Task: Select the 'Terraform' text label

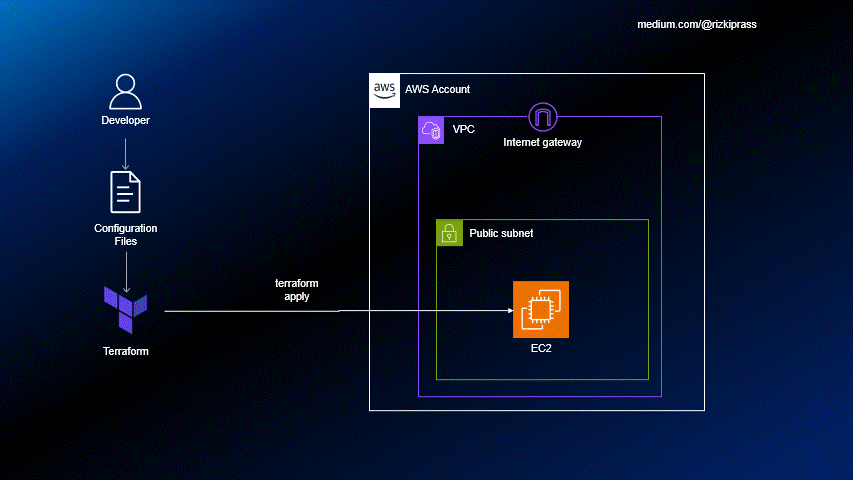Action: (126, 351)
